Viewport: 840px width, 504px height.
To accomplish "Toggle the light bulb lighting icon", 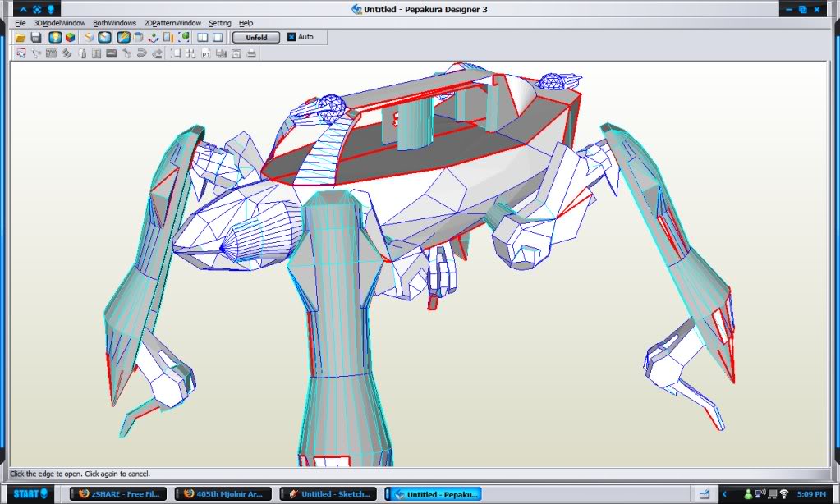I will pyautogui.click(x=55, y=38).
